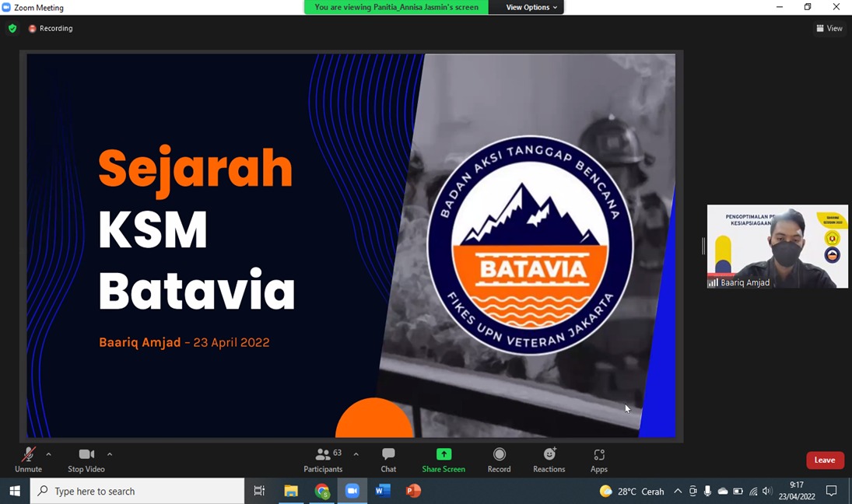Viewport: 852px width, 504px height.
Task: Open the View Options dropdown
Action: (x=531, y=7)
